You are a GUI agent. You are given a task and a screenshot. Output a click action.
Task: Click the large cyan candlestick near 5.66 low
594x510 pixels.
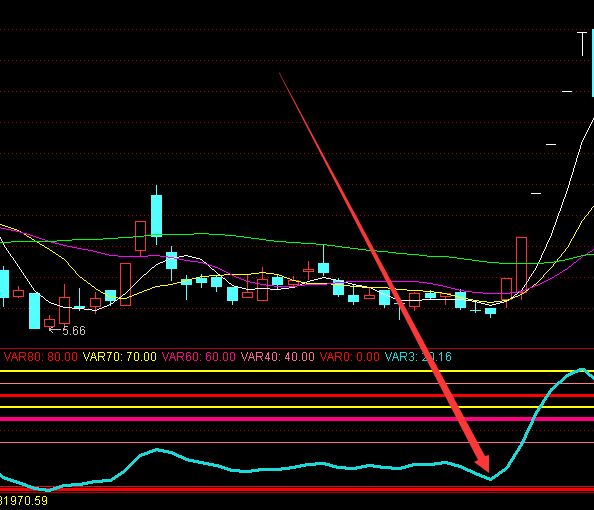coord(34,311)
